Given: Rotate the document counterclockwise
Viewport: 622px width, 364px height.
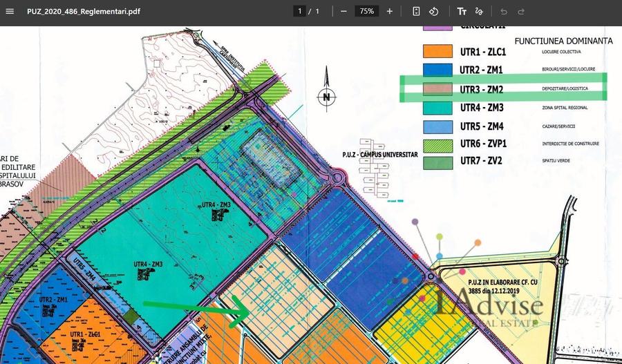Looking at the screenshot, I should pyautogui.click(x=433, y=11).
